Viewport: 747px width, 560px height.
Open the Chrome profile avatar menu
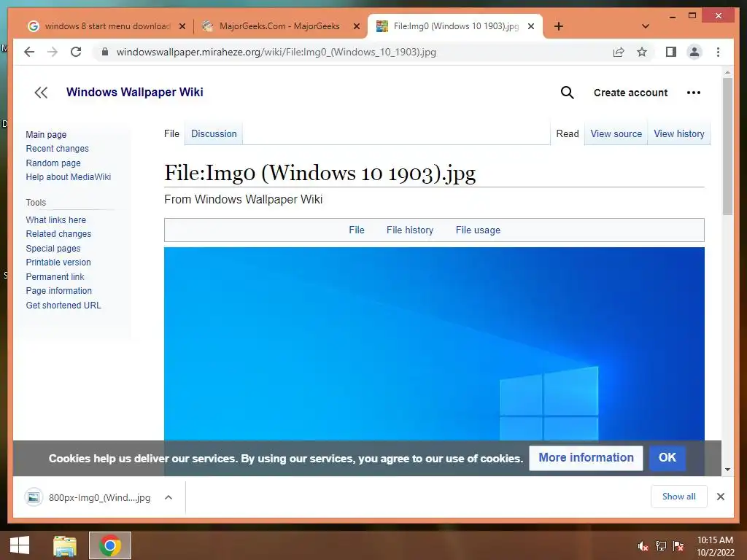[694, 52]
